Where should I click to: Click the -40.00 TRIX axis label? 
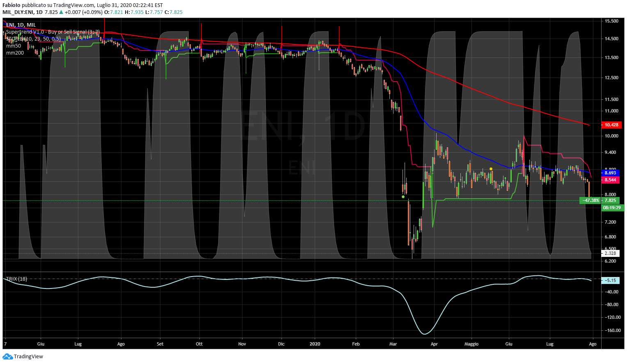(612, 292)
